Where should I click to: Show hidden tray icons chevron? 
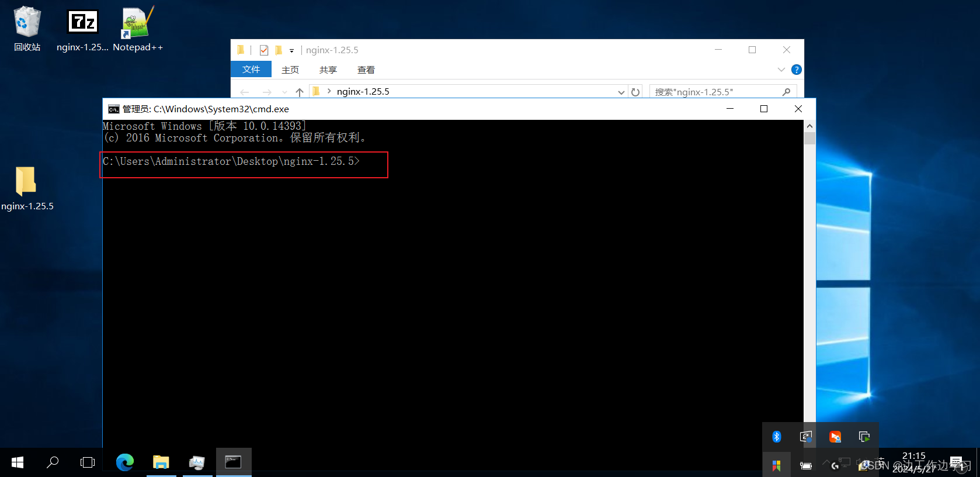click(826, 462)
